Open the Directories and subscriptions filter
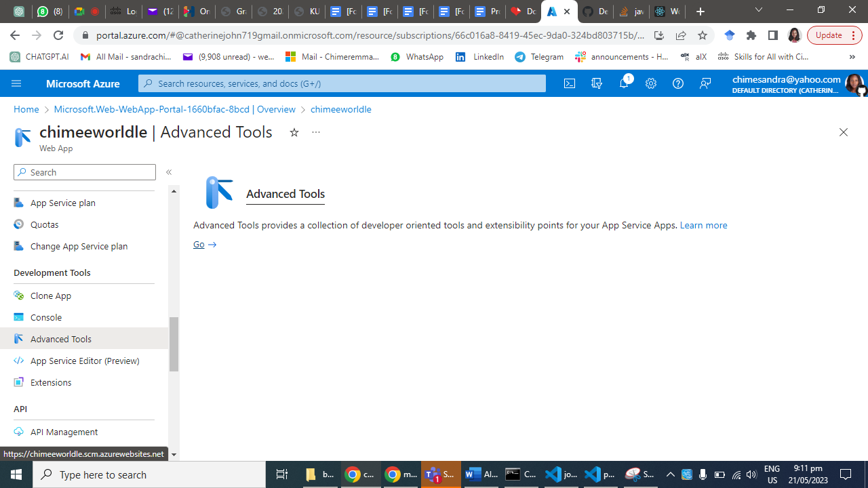The height and width of the screenshot is (488, 868). point(597,83)
